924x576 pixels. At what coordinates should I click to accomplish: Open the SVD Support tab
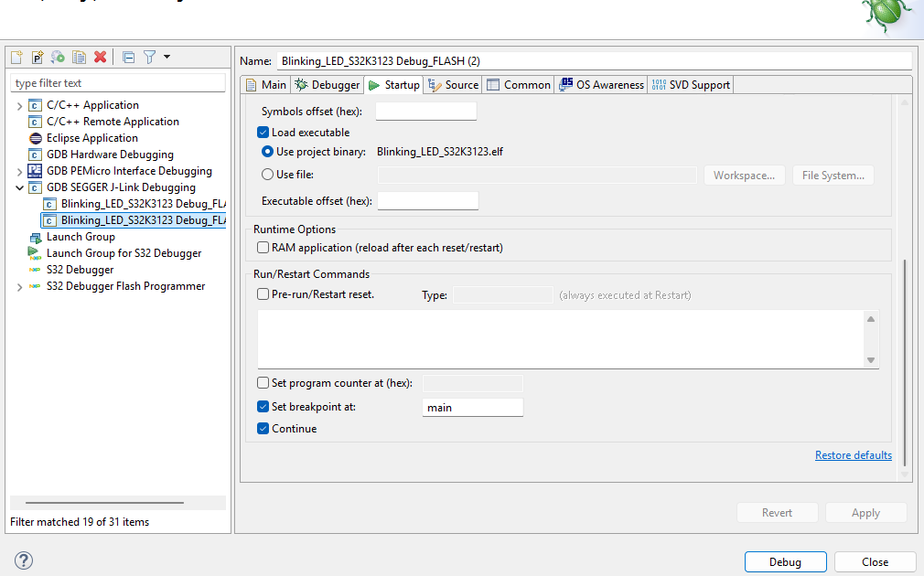(691, 85)
